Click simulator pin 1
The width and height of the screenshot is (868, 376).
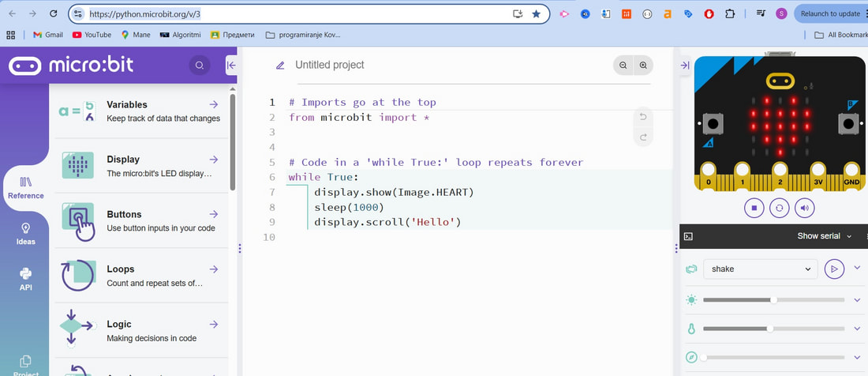743,176
